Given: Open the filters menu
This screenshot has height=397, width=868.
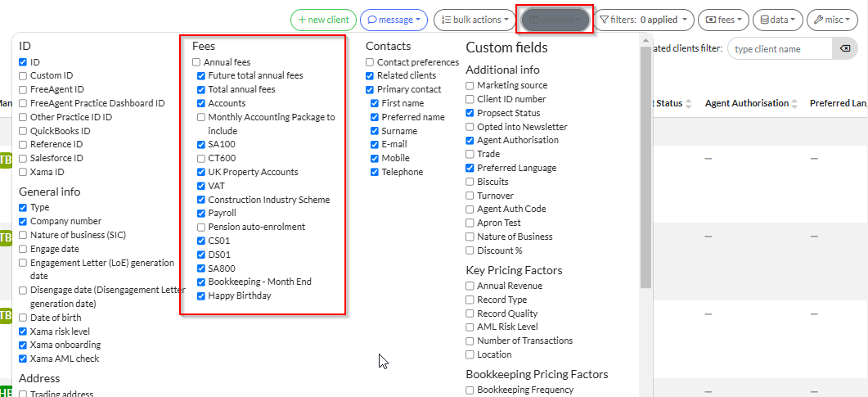Looking at the screenshot, I should pos(643,20).
